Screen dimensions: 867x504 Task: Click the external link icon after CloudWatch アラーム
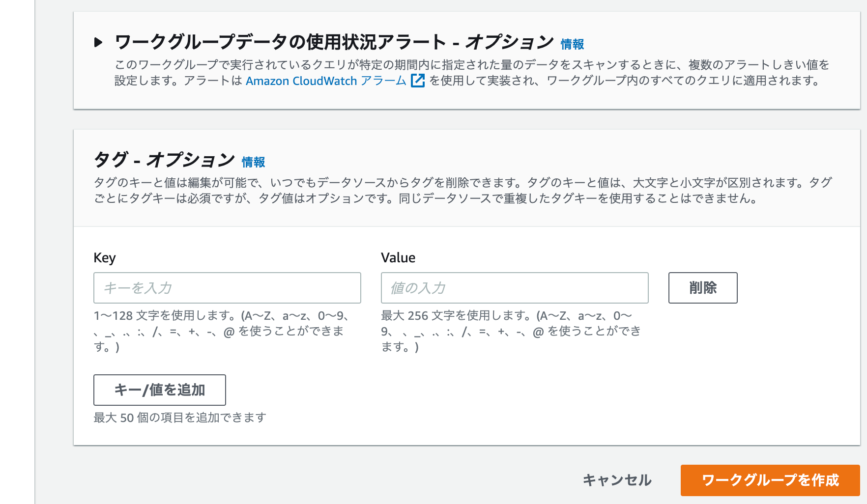[x=417, y=81]
